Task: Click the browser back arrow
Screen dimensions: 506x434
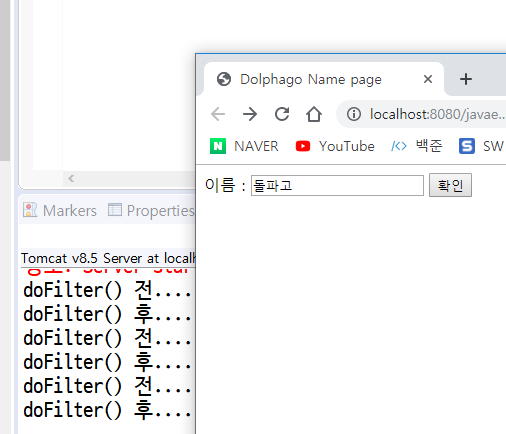Action: coord(218,114)
